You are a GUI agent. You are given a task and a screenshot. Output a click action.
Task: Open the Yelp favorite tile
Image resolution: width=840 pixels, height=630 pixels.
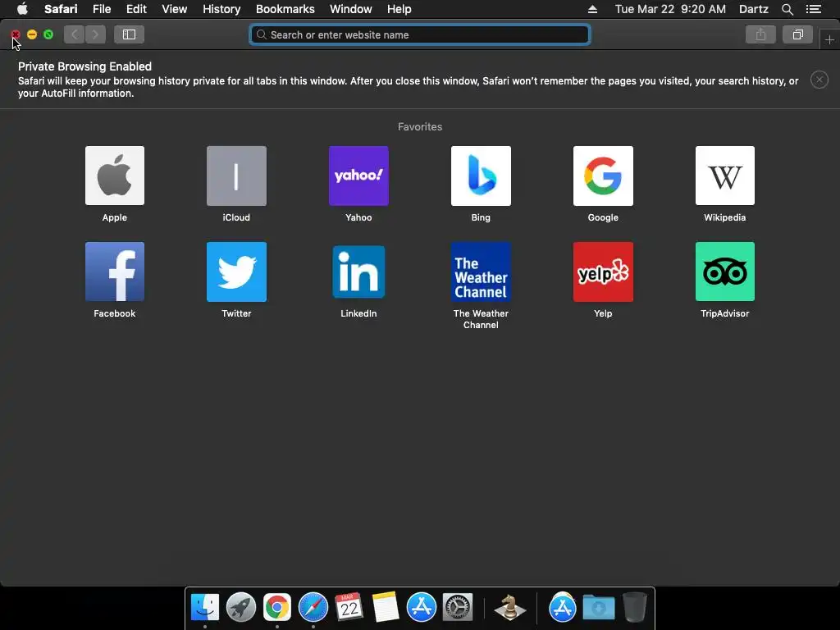[603, 272]
